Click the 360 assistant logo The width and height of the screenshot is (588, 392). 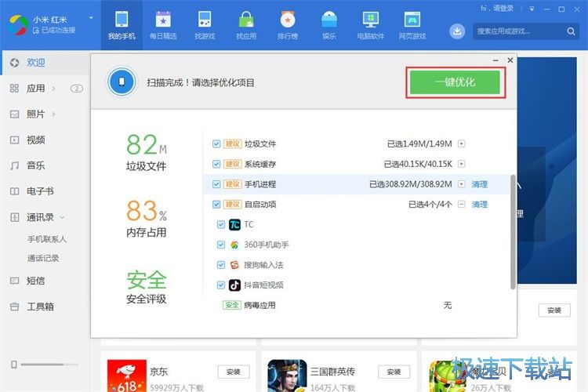click(x=18, y=25)
